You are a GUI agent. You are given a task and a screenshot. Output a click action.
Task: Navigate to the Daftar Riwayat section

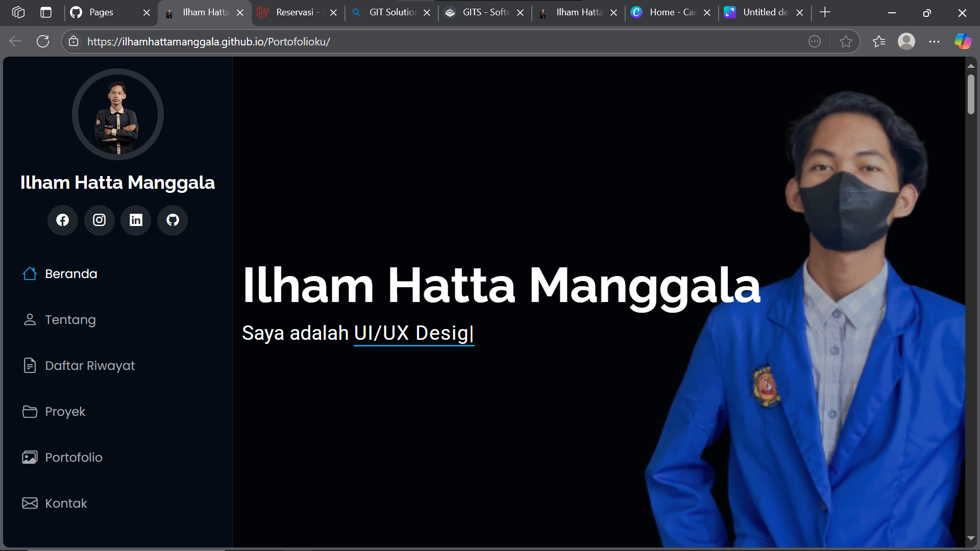click(x=90, y=365)
